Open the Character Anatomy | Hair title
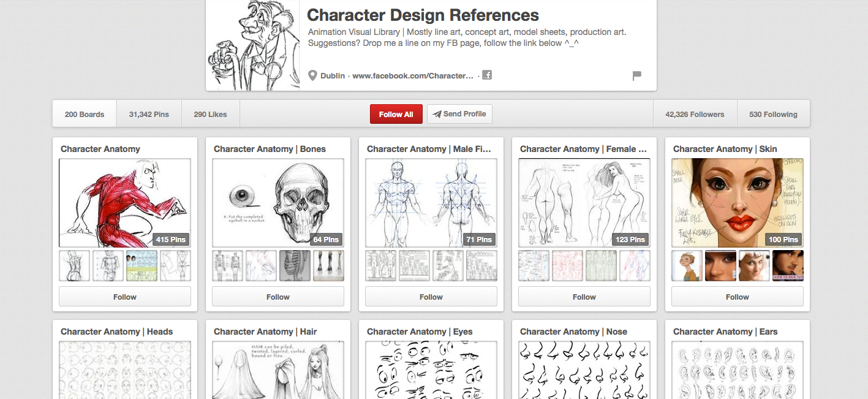This screenshot has height=399, width=868. pyautogui.click(x=265, y=332)
